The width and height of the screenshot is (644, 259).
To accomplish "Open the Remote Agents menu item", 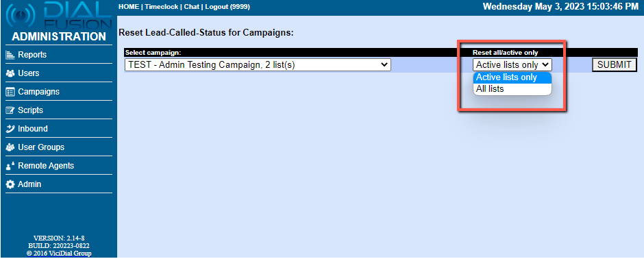I will pyautogui.click(x=58, y=166).
